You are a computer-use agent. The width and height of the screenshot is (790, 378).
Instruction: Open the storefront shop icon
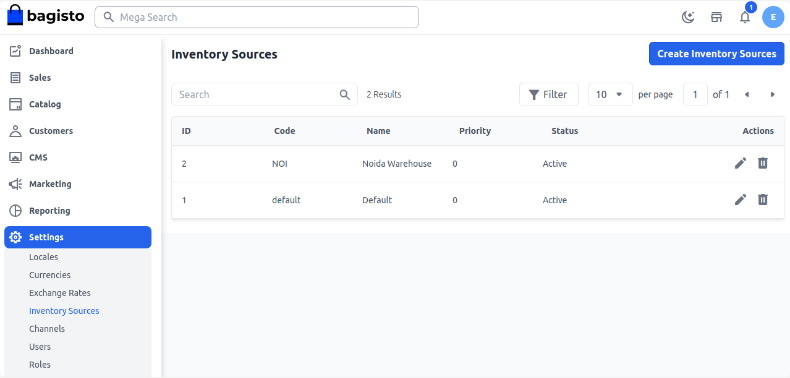716,17
